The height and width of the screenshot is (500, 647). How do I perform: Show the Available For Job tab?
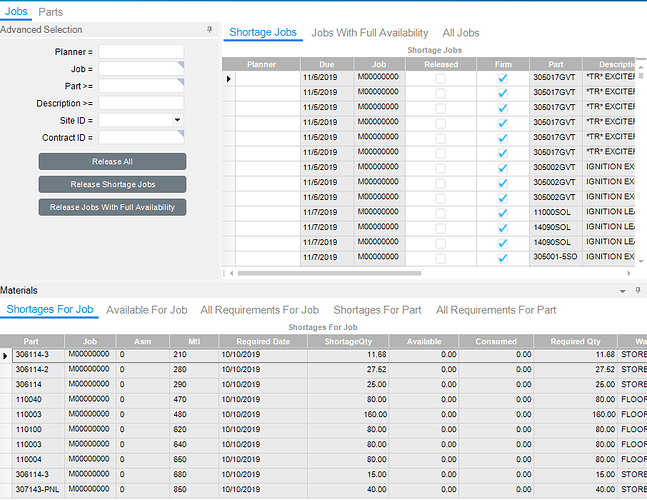tap(146, 310)
